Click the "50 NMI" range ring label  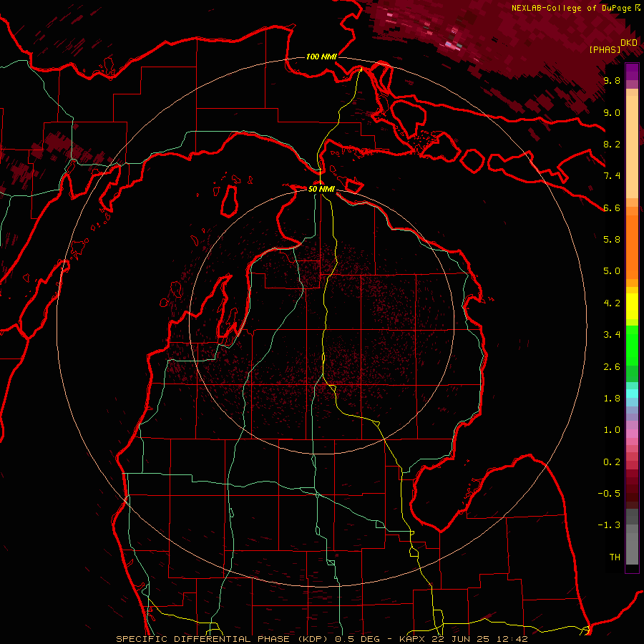[x=321, y=189]
